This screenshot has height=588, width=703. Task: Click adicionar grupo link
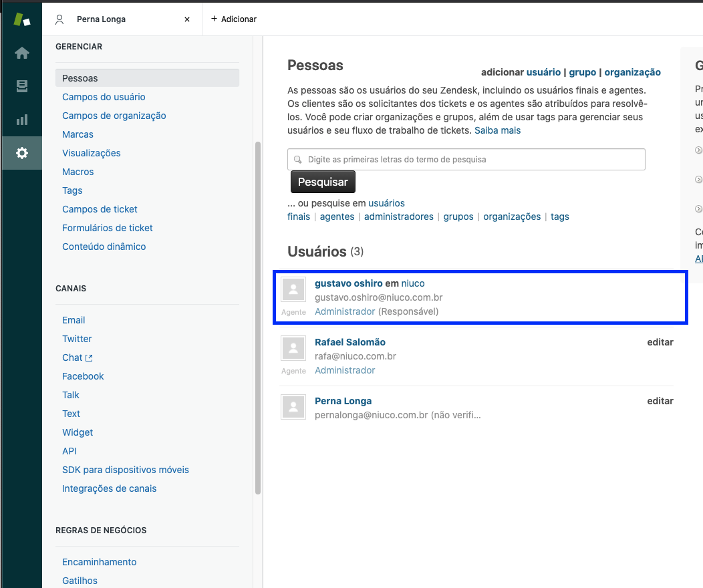point(583,72)
